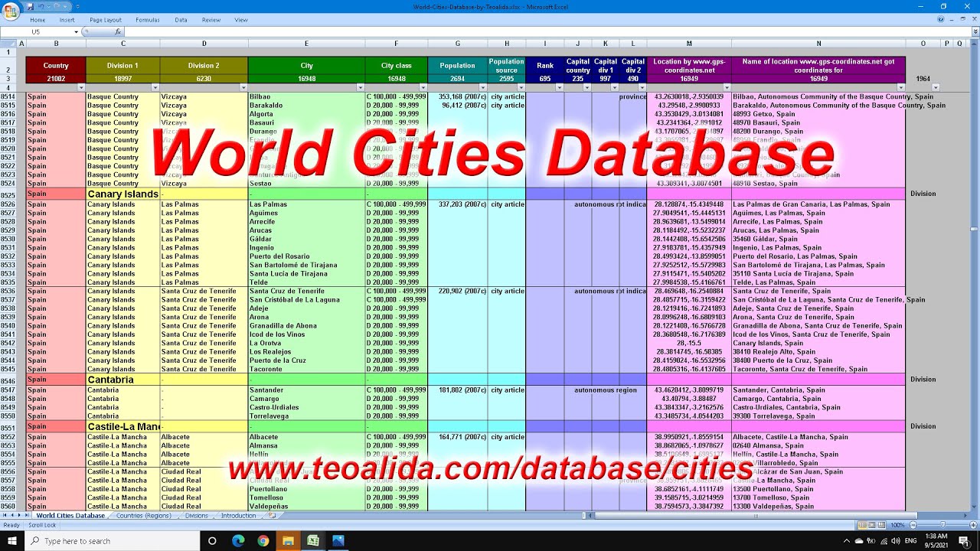Click the zoom out minus button
The width and height of the screenshot is (980, 551).
click(913, 525)
